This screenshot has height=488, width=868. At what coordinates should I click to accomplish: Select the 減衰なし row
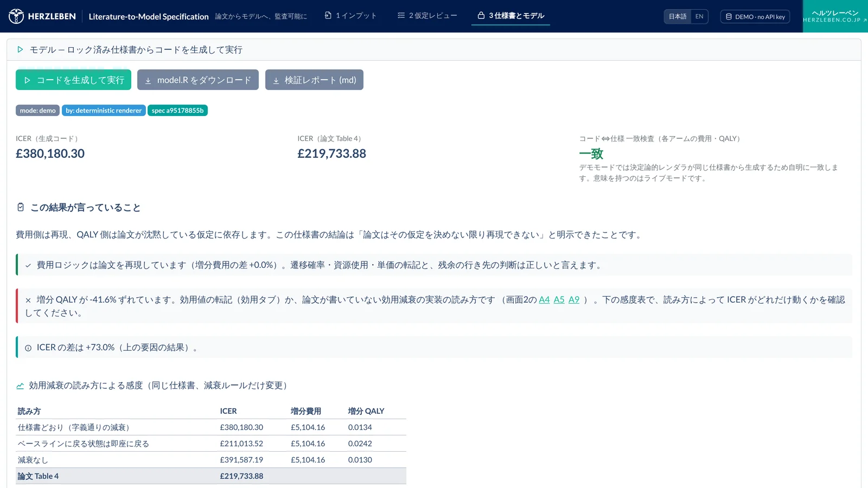(x=211, y=460)
